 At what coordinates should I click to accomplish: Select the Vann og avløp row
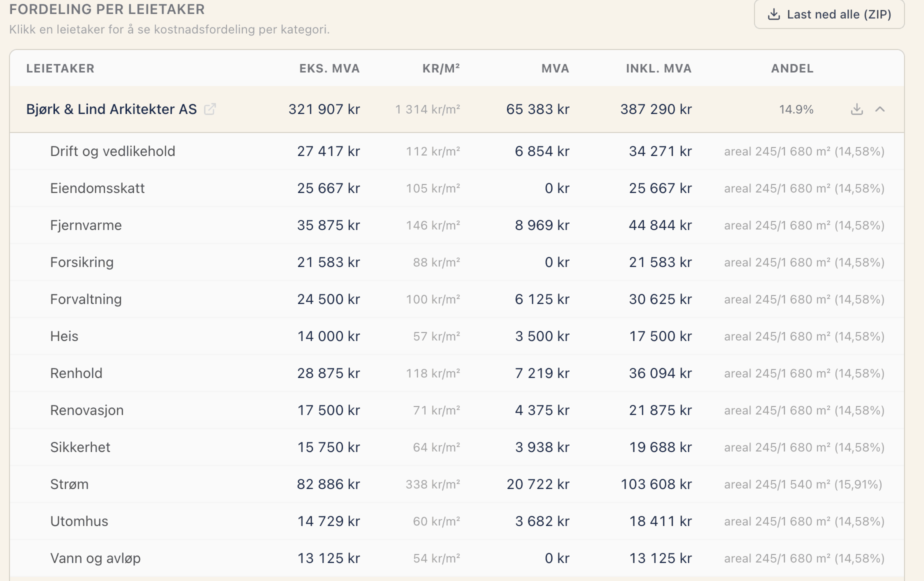click(x=457, y=558)
